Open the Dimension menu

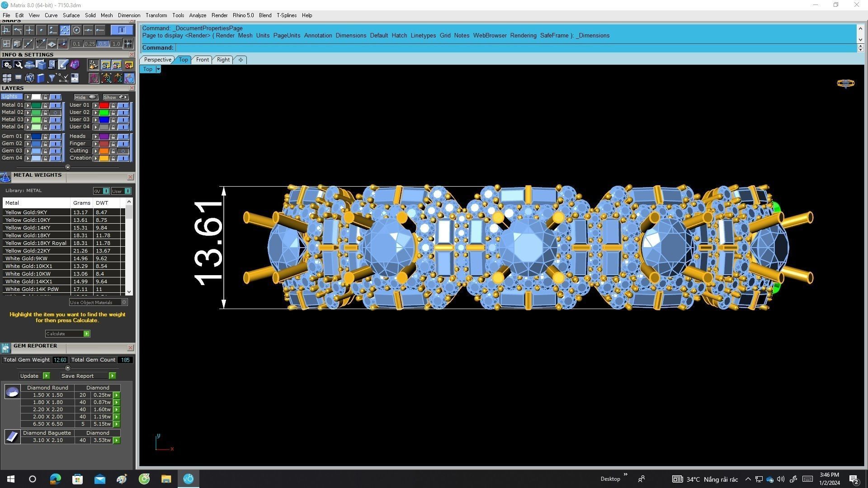pyautogui.click(x=129, y=15)
